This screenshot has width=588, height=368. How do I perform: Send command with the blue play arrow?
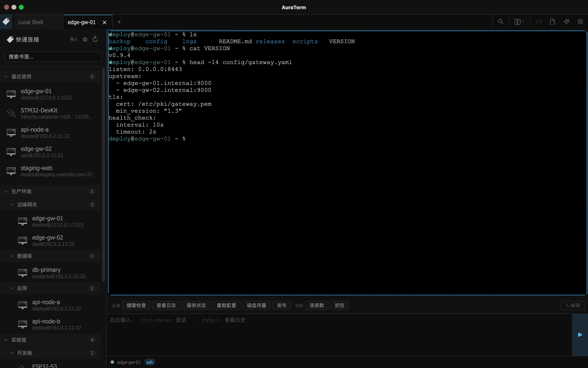click(580, 335)
